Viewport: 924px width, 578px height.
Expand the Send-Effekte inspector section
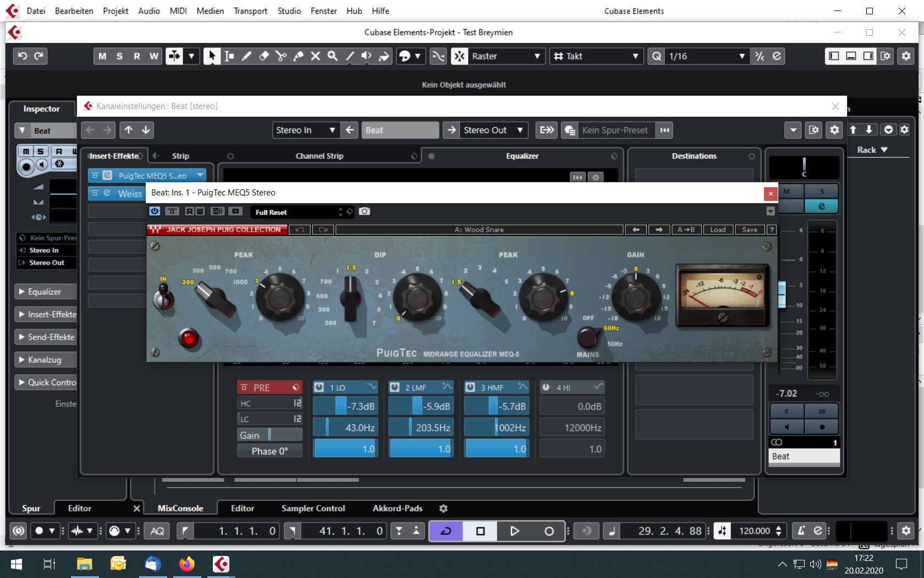[x=46, y=337]
